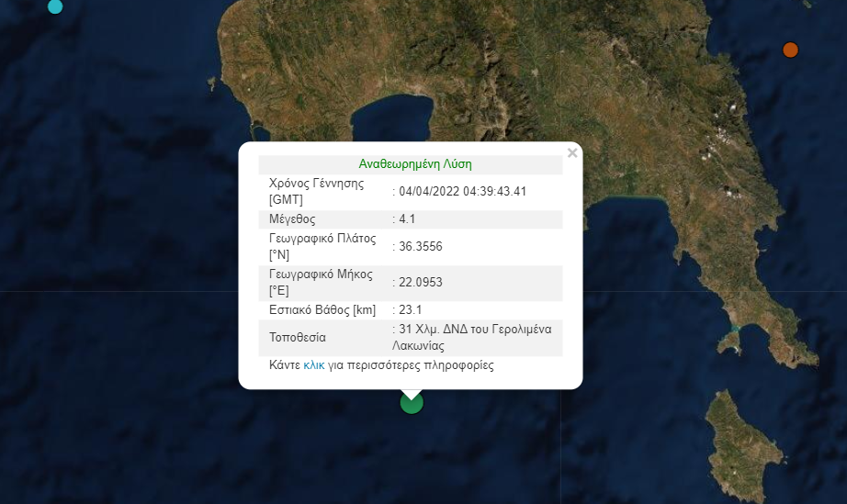This screenshot has height=504, width=847.
Task: Select the green earthquake marker below popup
Action: [x=412, y=402]
